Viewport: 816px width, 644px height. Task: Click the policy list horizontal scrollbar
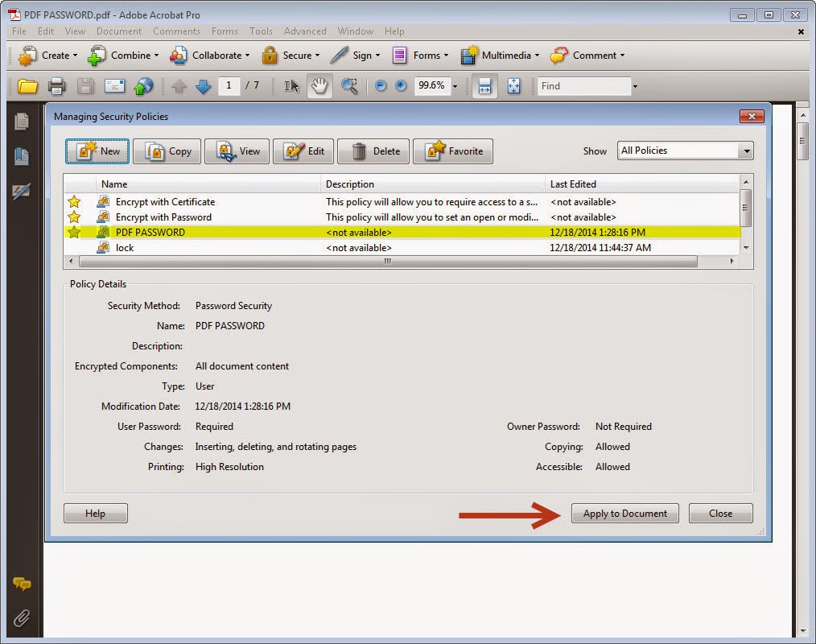[x=388, y=262]
